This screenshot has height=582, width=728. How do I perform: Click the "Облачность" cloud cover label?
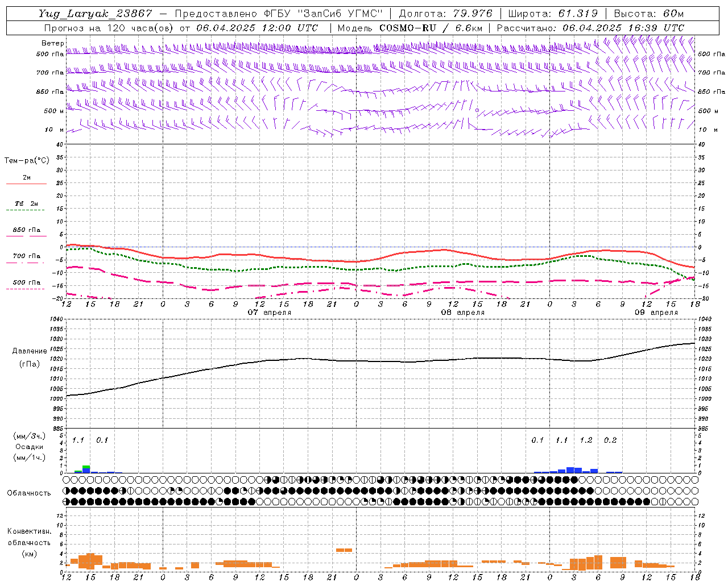point(29,493)
